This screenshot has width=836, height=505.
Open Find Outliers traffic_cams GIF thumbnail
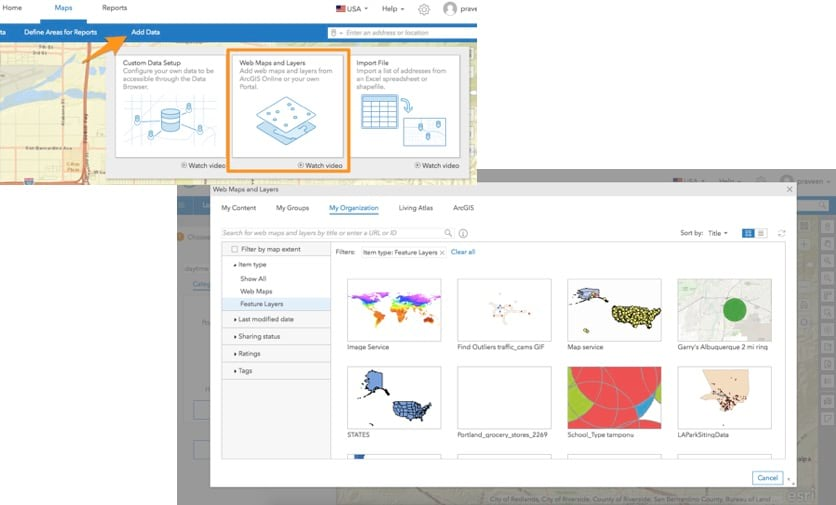[504, 310]
